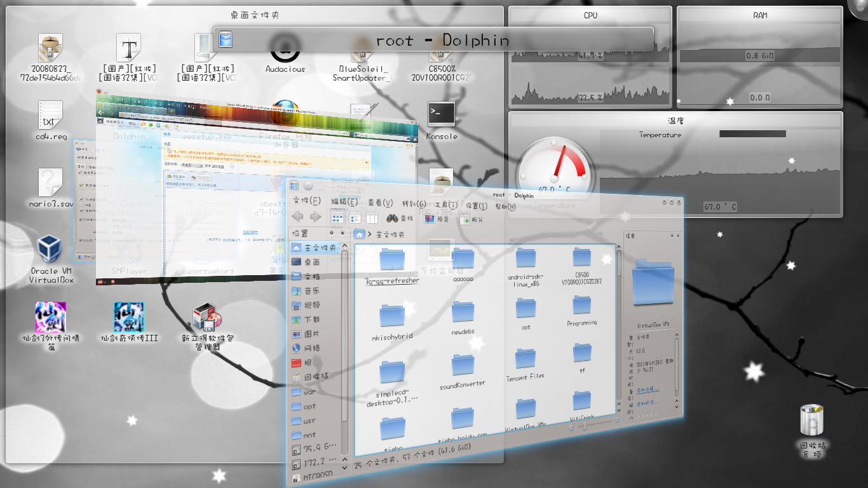Click the zoom-in icon beside zoom slider

click(617, 420)
